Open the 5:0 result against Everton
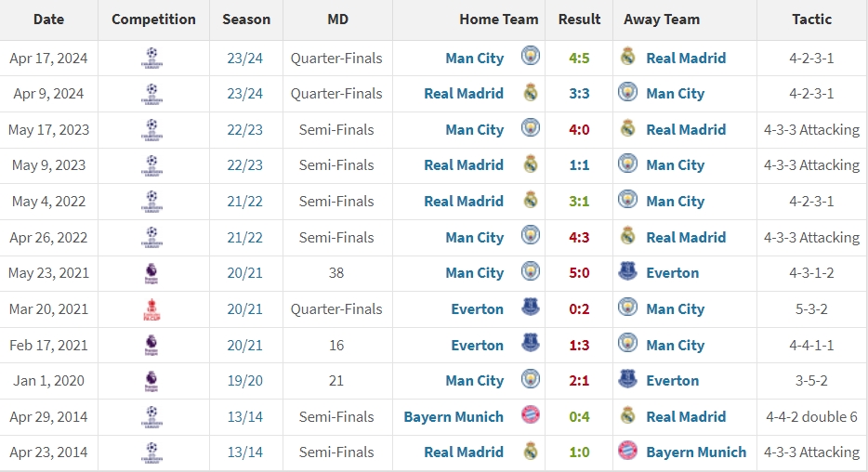The image size is (868, 472). pos(579,273)
